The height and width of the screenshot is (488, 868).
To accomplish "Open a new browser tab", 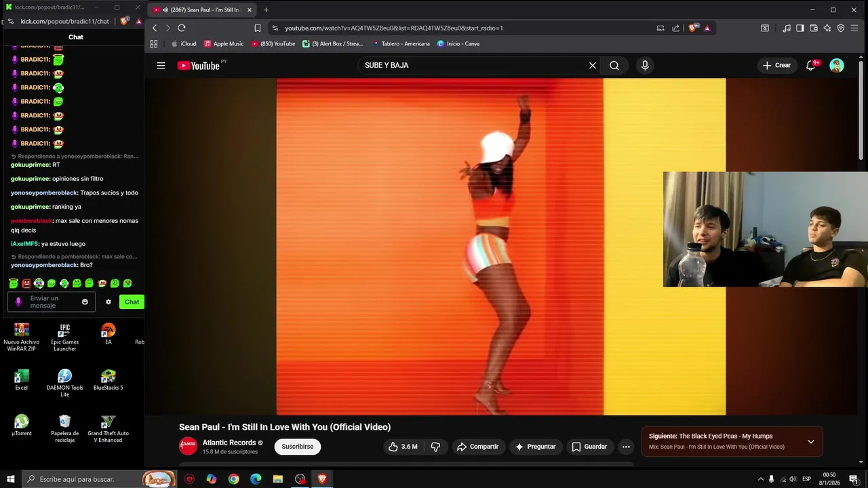I will click(266, 10).
